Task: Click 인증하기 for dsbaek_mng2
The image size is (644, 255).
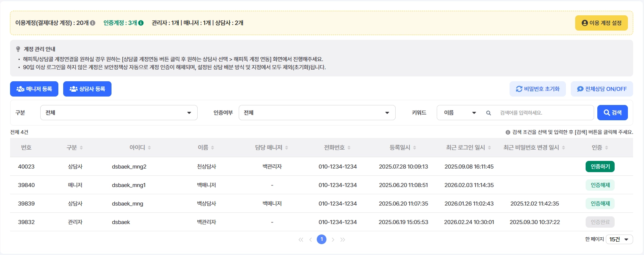Action: point(600,167)
